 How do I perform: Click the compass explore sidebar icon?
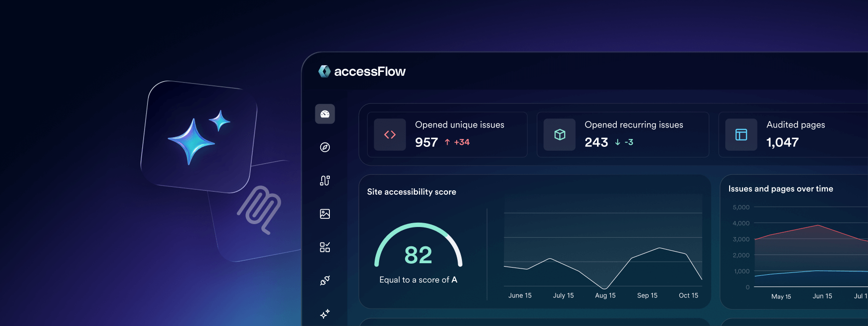[325, 147]
